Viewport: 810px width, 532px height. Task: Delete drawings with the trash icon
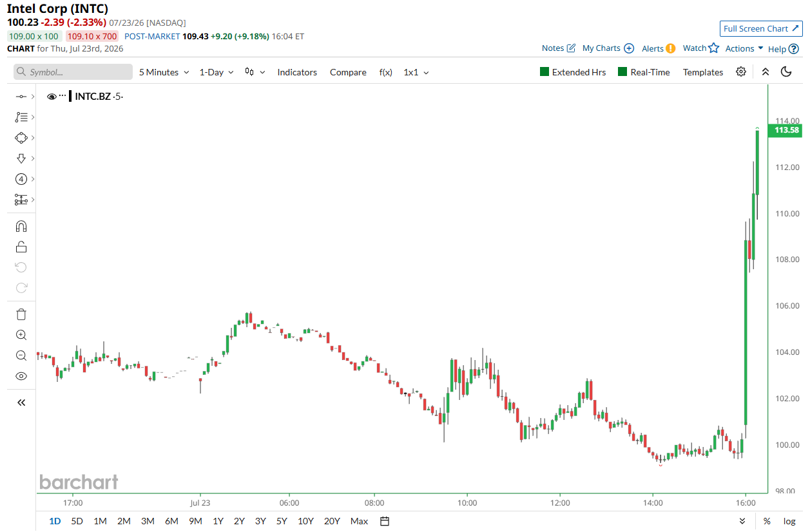tap(21, 314)
